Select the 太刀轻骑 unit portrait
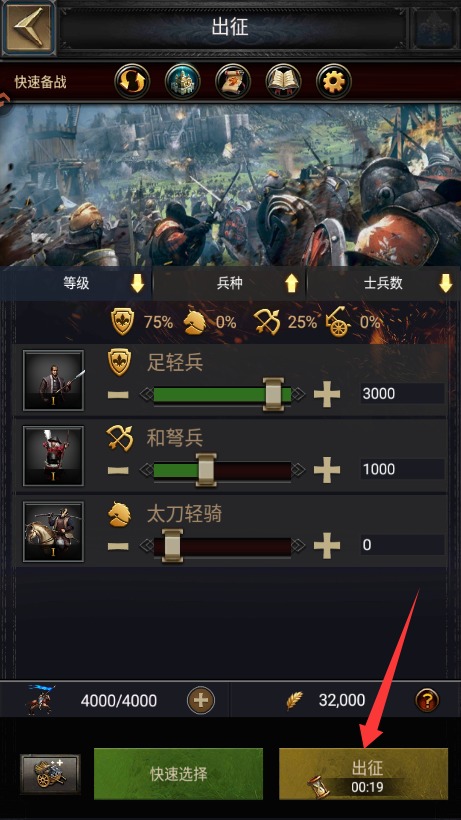This screenshot has width=461, height=820. [x=53, y=531]
